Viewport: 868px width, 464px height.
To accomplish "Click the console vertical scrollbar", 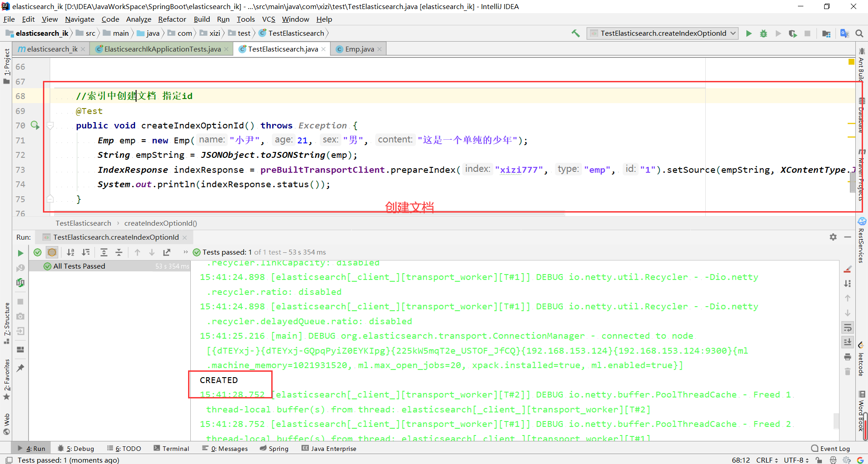I will [x=837, y=421].
